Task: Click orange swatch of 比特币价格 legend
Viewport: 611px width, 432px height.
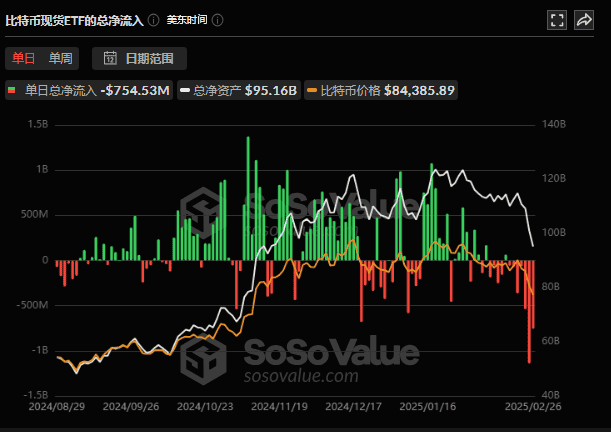Action: [312, 91]
